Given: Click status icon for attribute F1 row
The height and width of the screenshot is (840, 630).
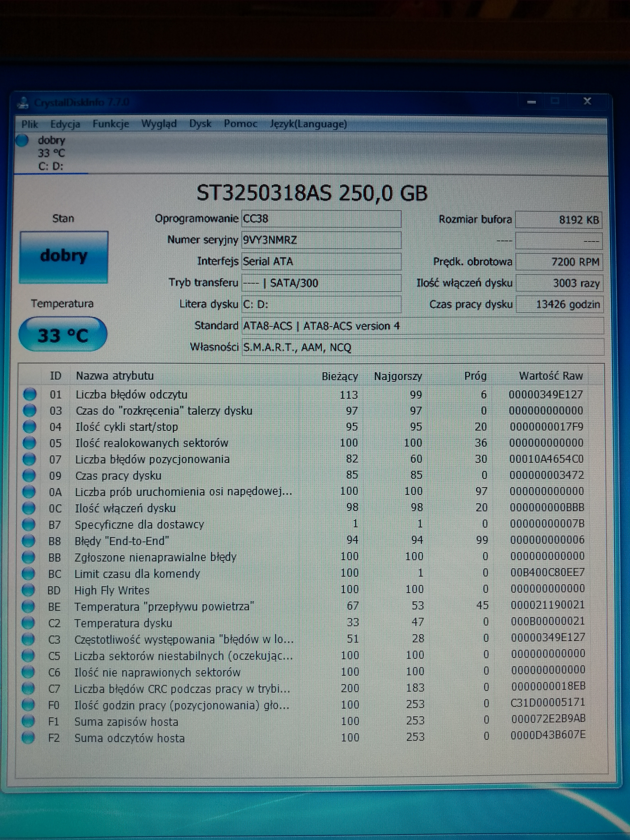Looking at the screenshot, I should point(28,722).
